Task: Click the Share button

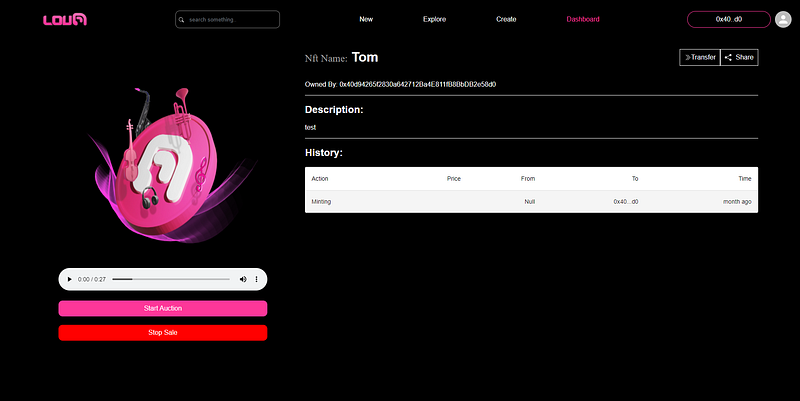Action: click(739, 57)
